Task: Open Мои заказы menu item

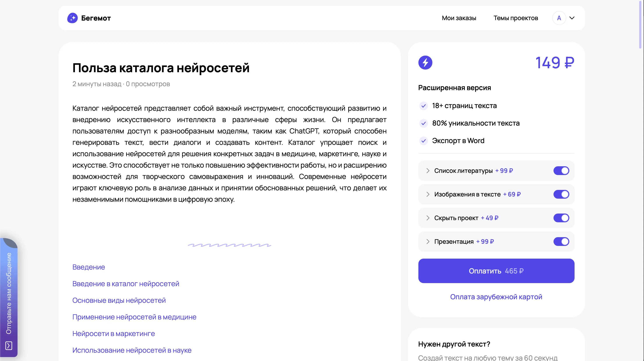Action: pyautogui.click(x=459, y=18)
